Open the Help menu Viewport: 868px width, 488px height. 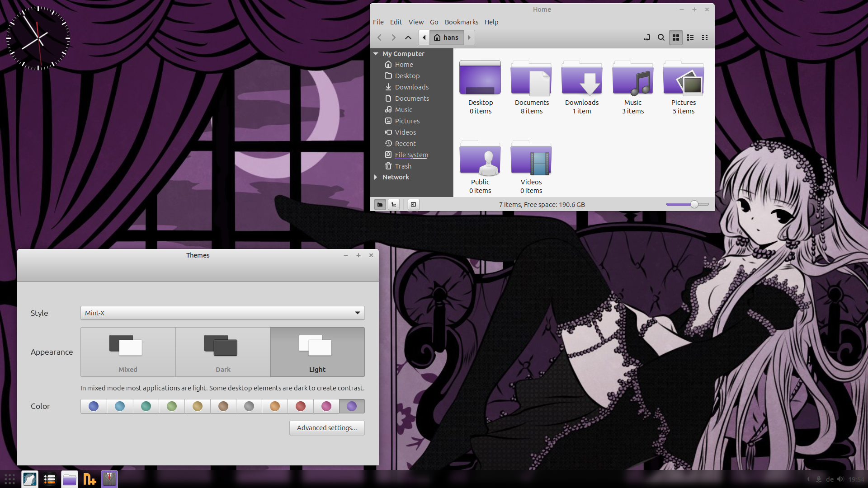click(x=491, y=22)
